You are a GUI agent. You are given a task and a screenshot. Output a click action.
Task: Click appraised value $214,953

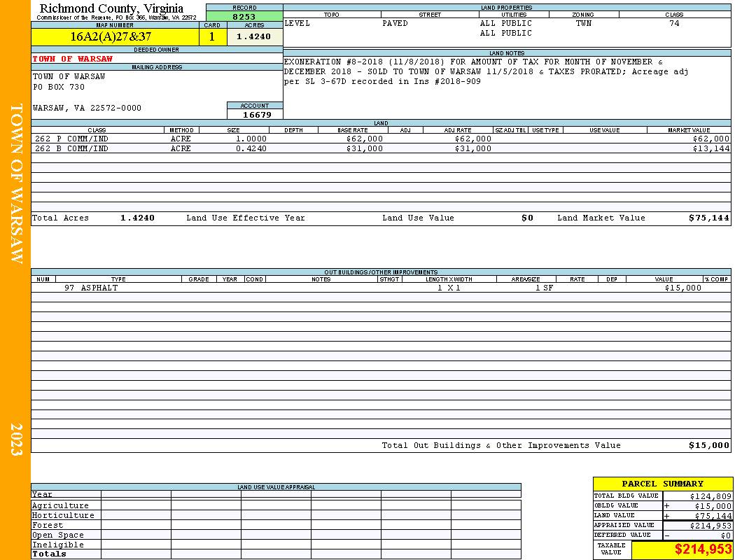click(710, 526)
